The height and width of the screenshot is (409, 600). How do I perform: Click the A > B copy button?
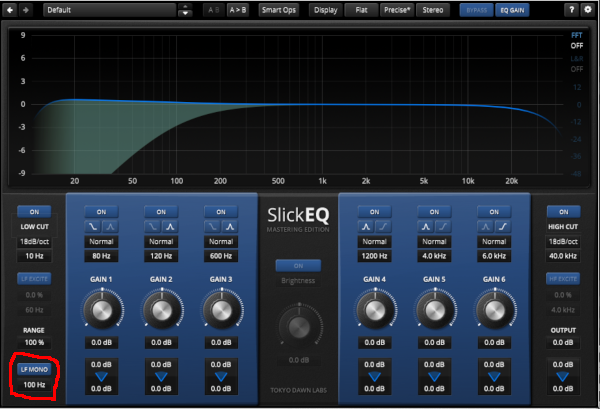(238, 10)
